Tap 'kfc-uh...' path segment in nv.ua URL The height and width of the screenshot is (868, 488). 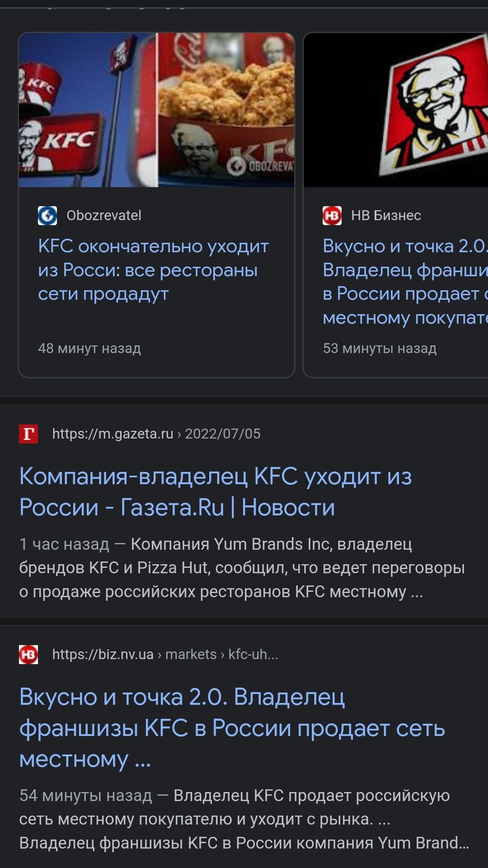click(x=253, y=655)
